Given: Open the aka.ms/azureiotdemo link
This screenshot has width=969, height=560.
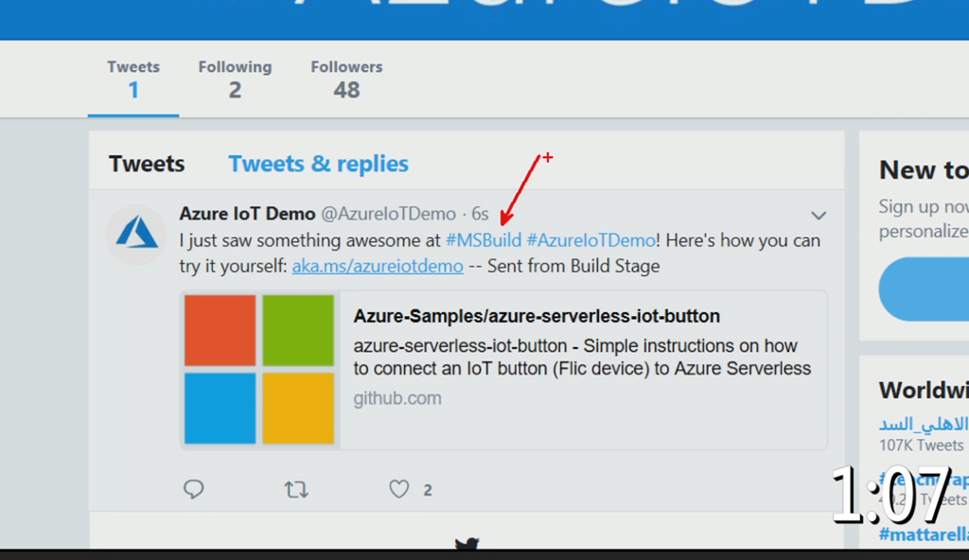Looking at the screenshot, I should click(x=378, y=266).
